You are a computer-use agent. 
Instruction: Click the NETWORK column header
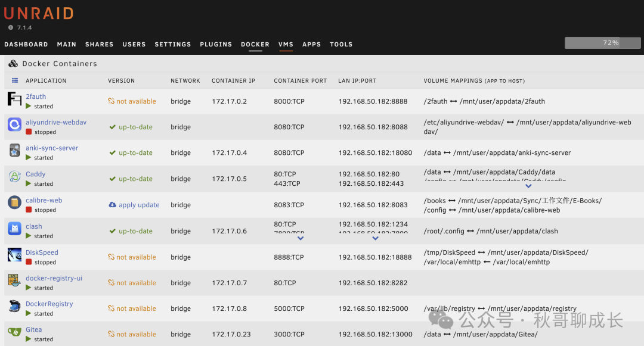pyautogui.click(x=185, y=81)
